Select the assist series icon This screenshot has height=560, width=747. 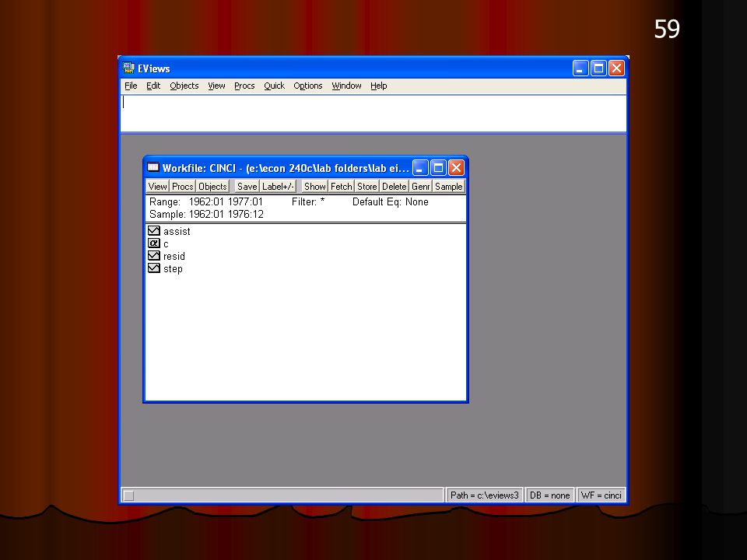pos(154,231)
